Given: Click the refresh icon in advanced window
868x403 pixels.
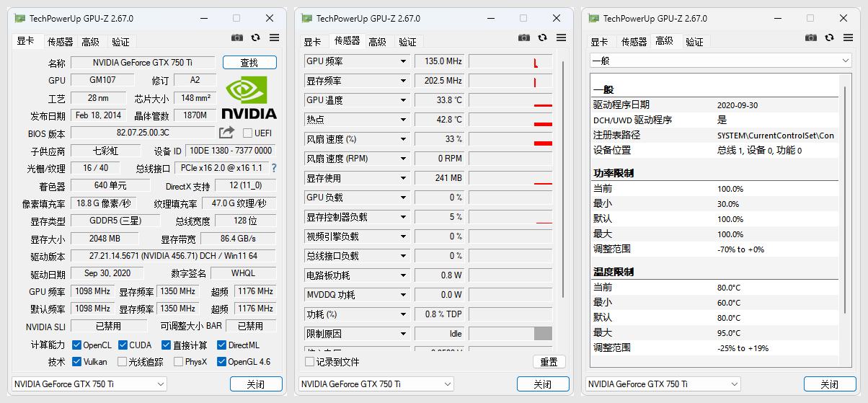Looking at the screenshot, I should coord(830,37).
